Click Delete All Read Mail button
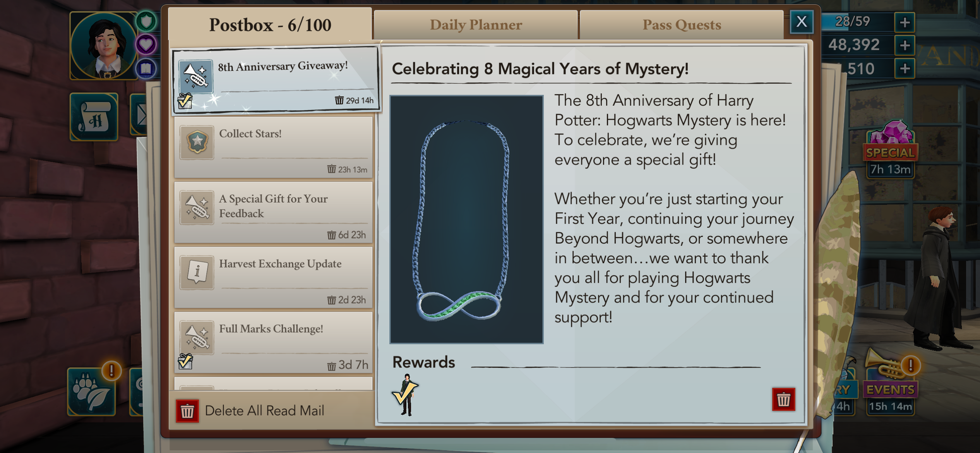The width and height of the screenshot is (980, 453). click(251, 411)
